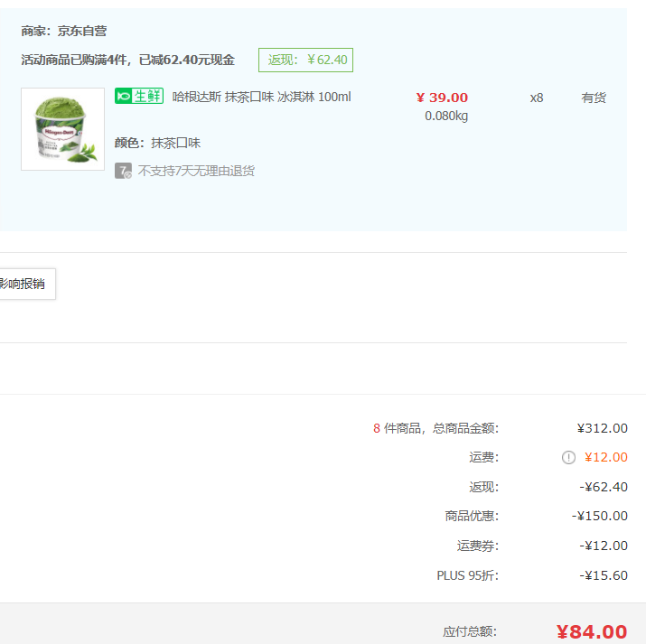Click the 返现: ¥62.40 cashback tag
The width and height of the screenshot is (646, 644).
coord(305,61)
